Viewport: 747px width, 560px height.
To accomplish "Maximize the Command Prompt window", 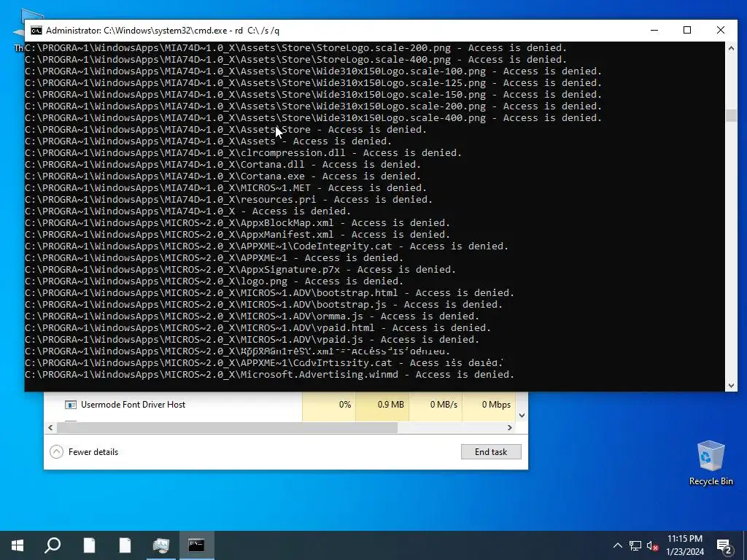I will tap(687, 30).
